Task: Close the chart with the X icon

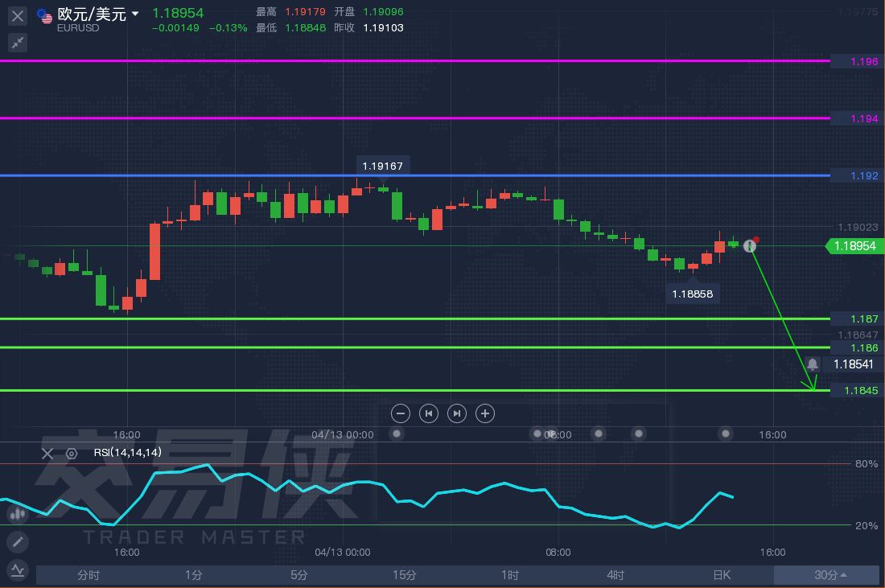Action: coord(18,15)
